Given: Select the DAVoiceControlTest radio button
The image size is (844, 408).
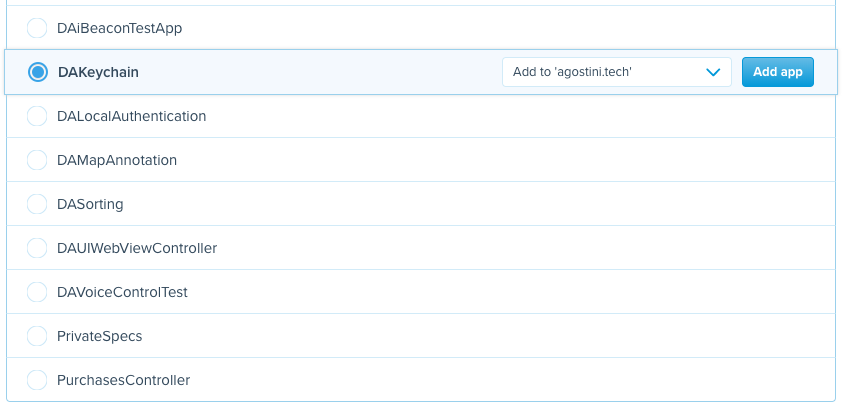Looking at the screenshot, I should point(37,292).
